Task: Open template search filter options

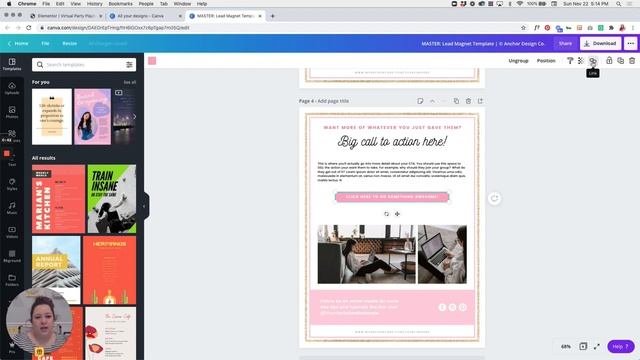Action: [x=129, y=64]
